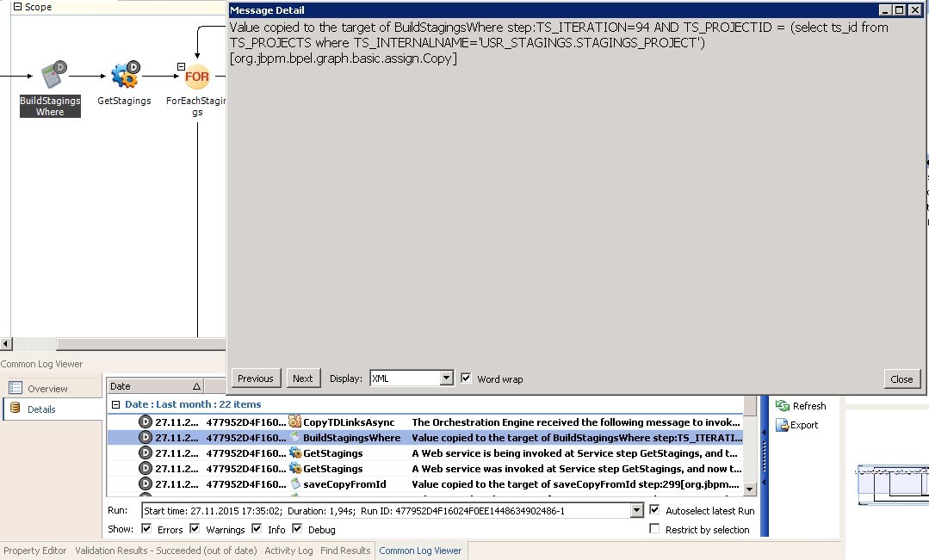Click the Refresh link
Viewport: 929px width, 560px height.
tap(809, 406)
